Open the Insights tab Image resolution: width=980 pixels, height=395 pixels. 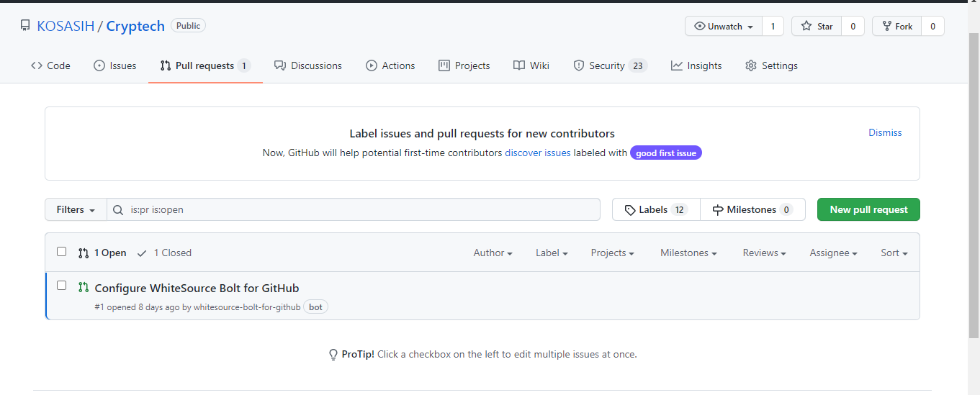point(696,65)
